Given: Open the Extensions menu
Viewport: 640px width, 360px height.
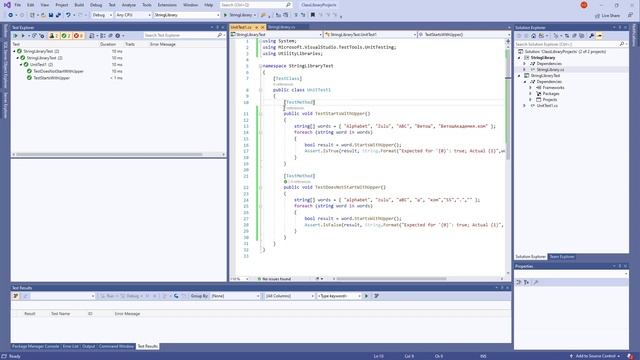Looking at the screenshot, I should (167, 5).
